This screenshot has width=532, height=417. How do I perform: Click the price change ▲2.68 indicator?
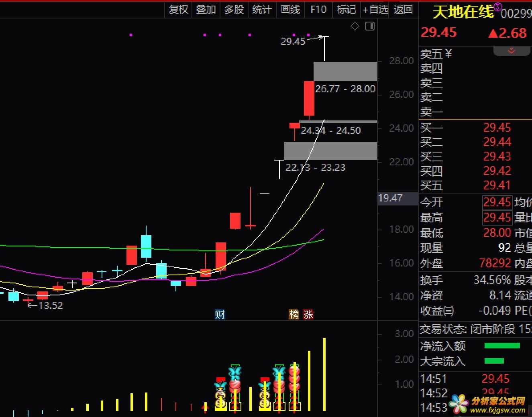pyautogui.click(x=508, y=33)
